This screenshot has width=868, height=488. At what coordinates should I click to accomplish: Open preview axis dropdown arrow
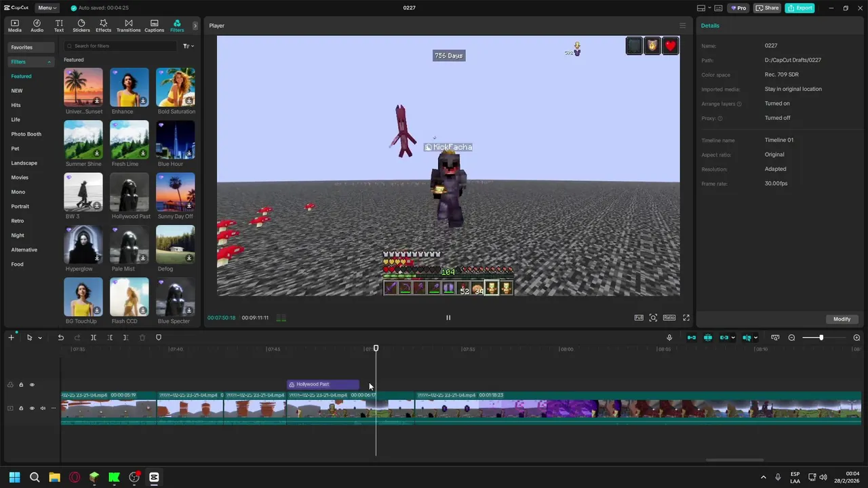755,338
